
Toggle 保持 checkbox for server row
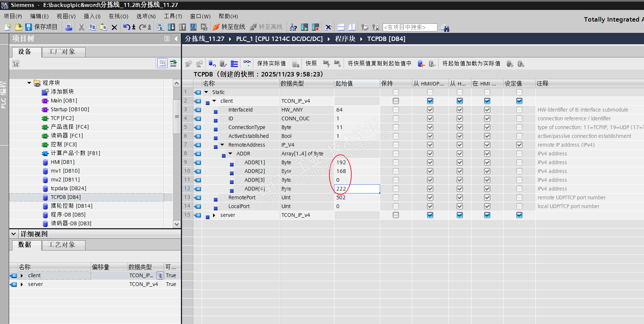point(396,215)
